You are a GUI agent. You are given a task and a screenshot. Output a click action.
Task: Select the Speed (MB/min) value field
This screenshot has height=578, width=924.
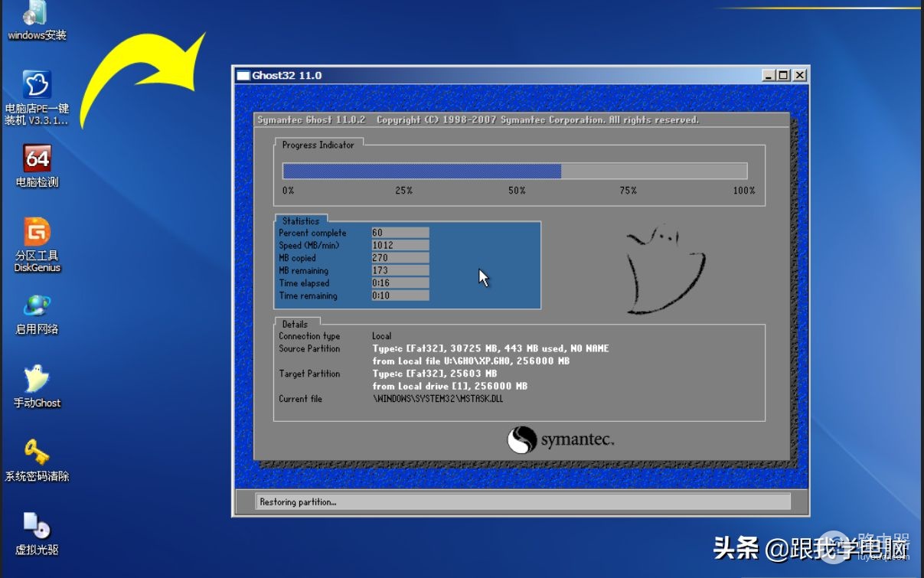click(400, 245)
